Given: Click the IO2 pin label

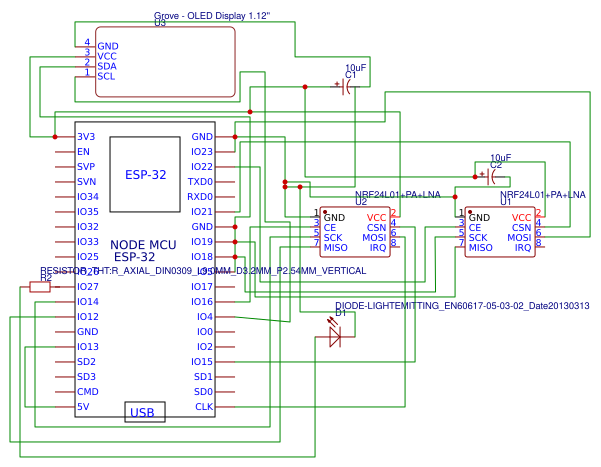Looking at the screenshot, I should [x=205, y=347].
